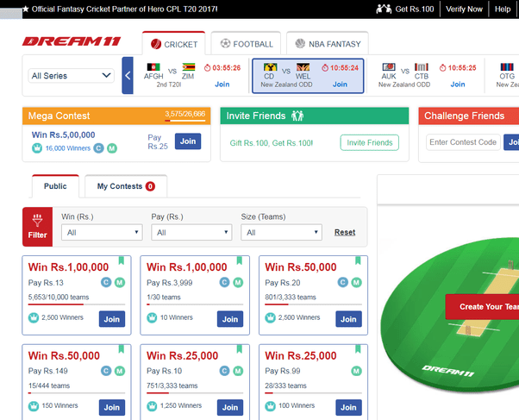Click the 10 Winners crown icon

(x=152, y=317)
